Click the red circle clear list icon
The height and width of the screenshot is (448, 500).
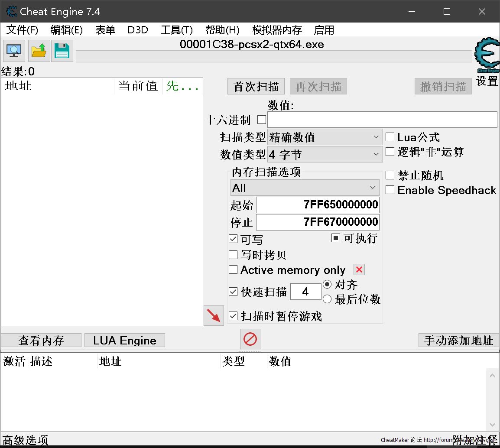pyautogui.click(x=250, y=339)
